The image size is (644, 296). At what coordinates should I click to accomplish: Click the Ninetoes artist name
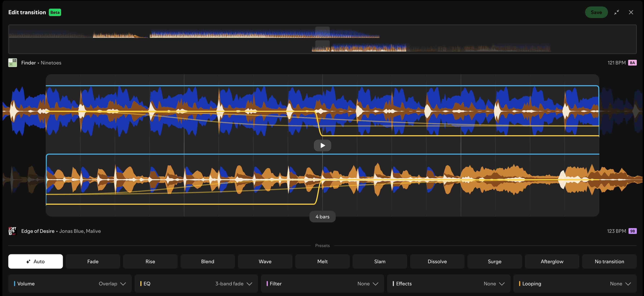coord(51,63)
